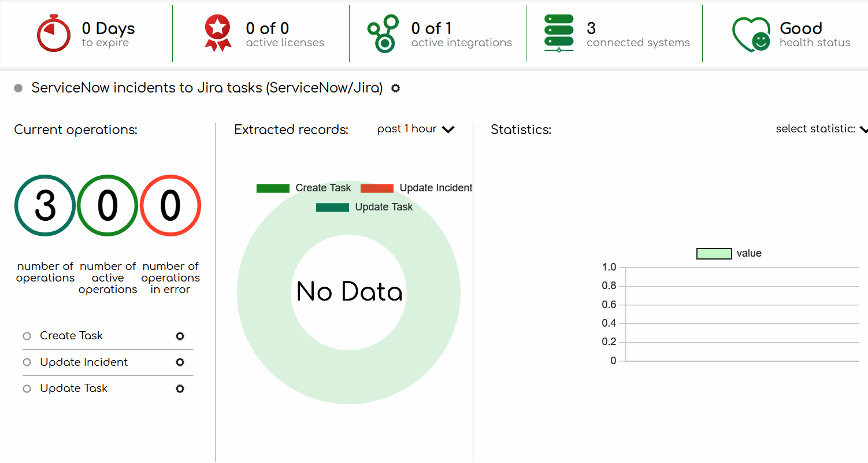868x463 pixels.
Task: Expand the past 1 hour dropdown
Action: [x=416, y=129]
